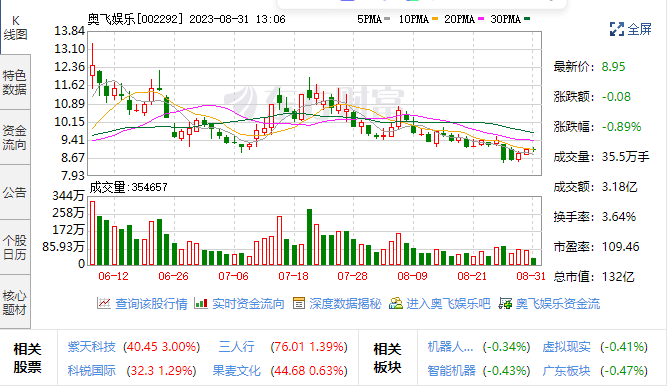668x388 pixels.
Task: Open the 公告 tab
Action: [x=15, y=193]
